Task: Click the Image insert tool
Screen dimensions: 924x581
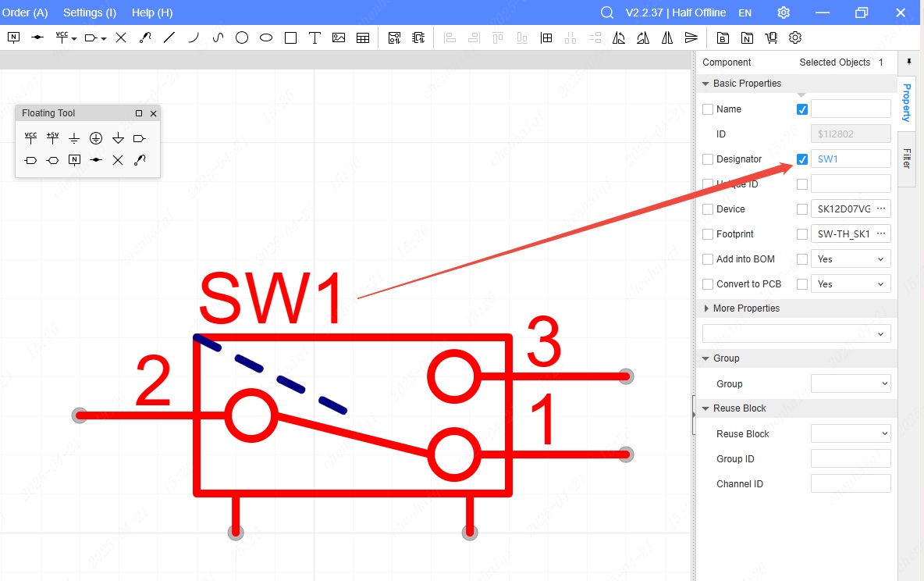Action: tap(339, 37)
